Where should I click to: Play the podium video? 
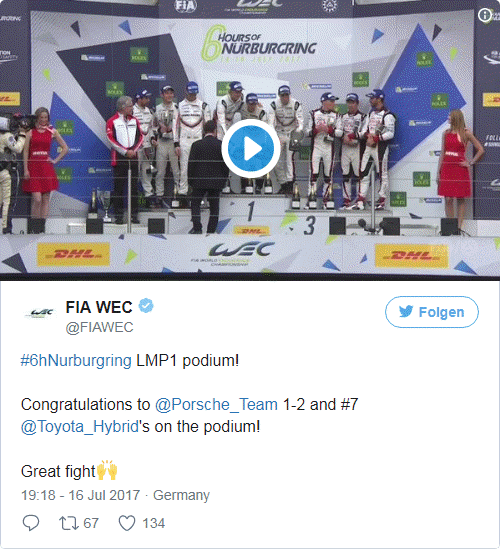coord(251,148)
